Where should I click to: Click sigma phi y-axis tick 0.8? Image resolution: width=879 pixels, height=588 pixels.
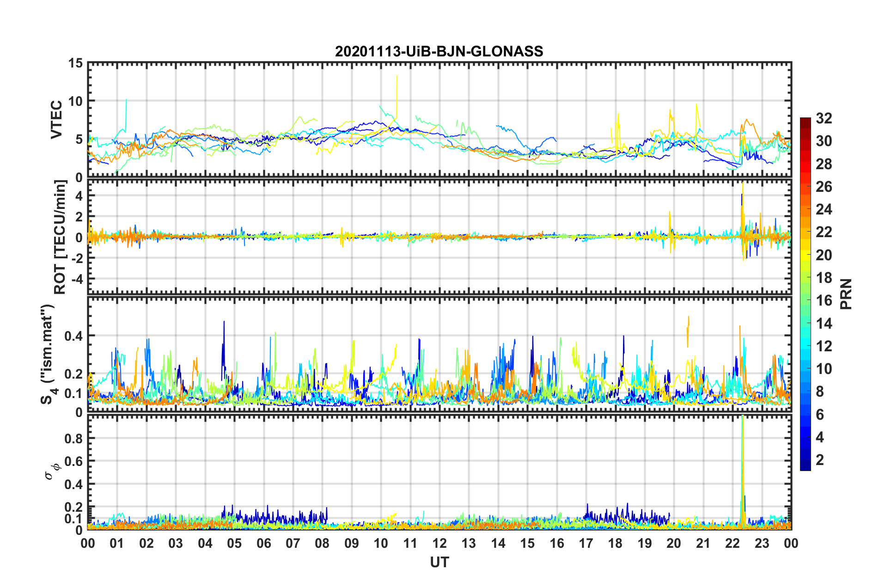tap(73, 438)
